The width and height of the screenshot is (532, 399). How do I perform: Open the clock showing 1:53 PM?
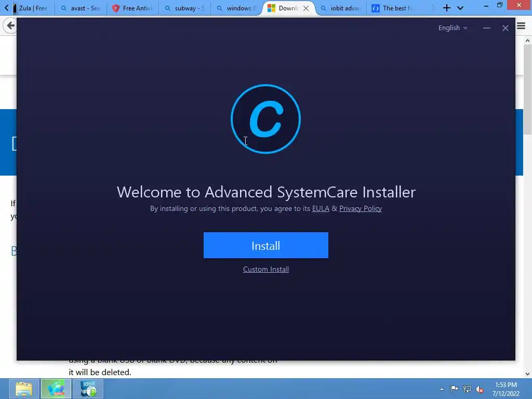point(506,389)
